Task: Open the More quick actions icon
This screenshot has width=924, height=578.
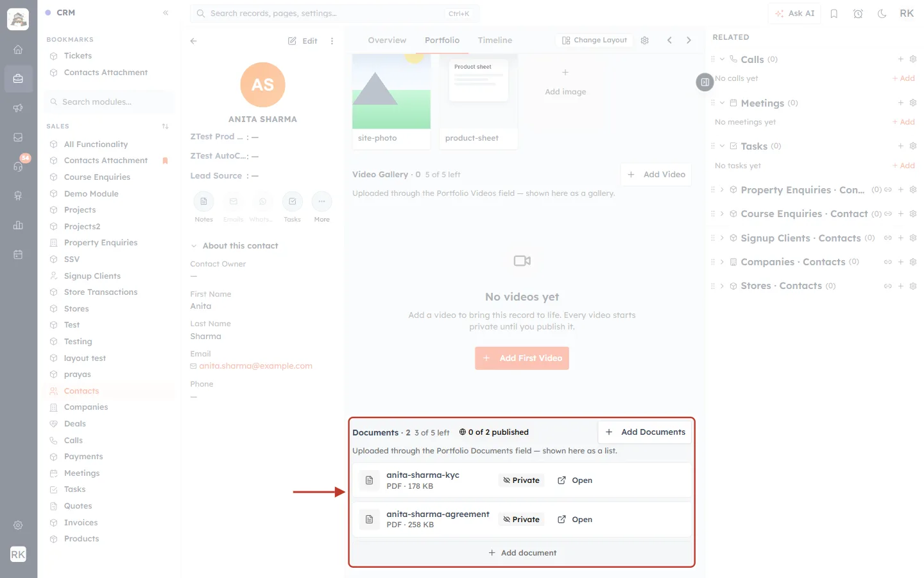Action: pyautogui.click(x=322, y=202)
